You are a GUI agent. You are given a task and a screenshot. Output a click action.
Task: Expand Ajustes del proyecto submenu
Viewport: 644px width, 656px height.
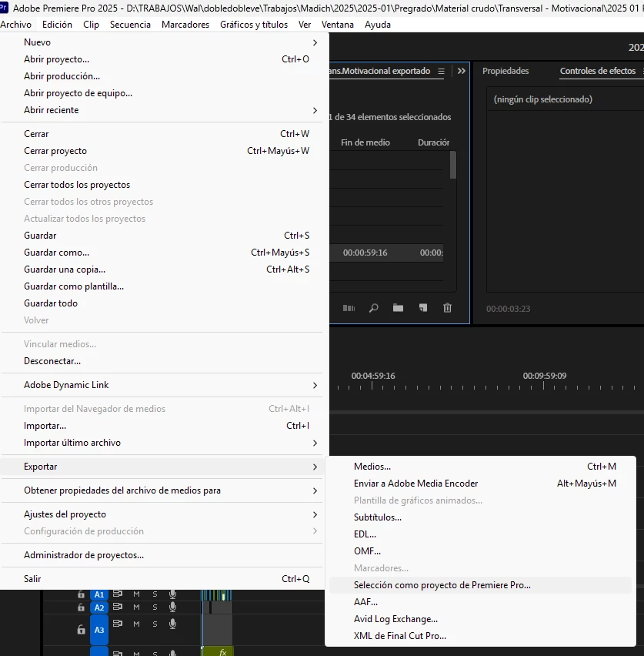click(162, 514)
